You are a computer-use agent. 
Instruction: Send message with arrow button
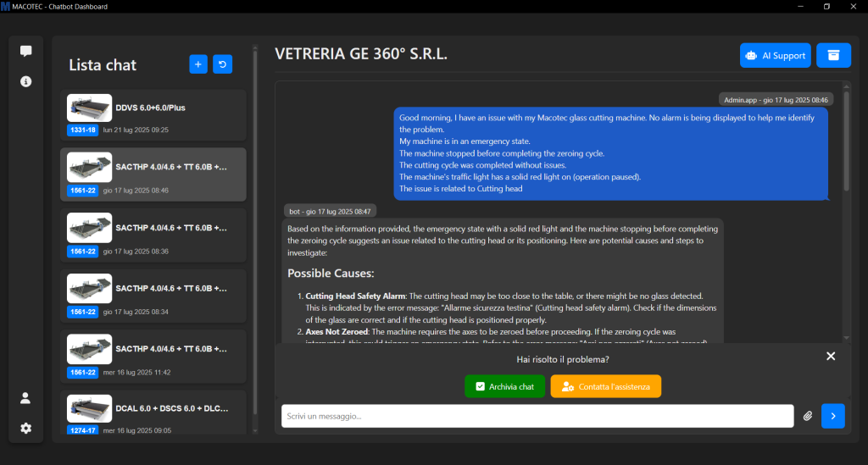tap(833, 416)
